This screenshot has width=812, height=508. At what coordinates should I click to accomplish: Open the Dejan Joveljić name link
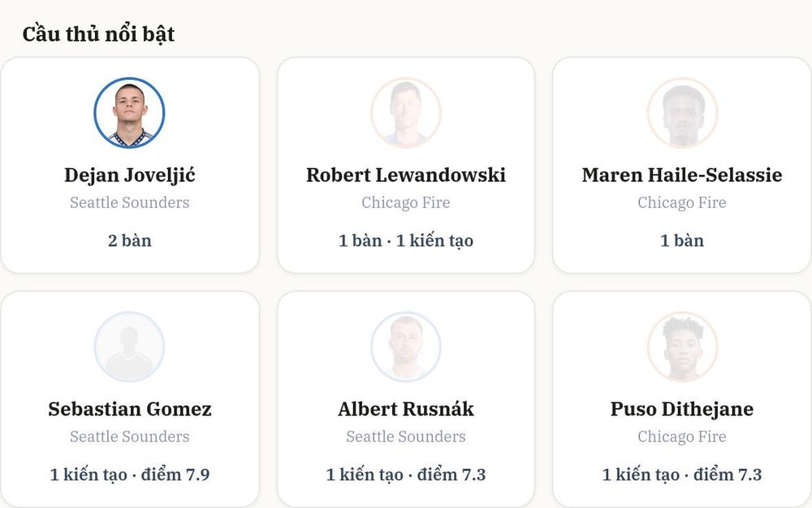coord(129,176)
